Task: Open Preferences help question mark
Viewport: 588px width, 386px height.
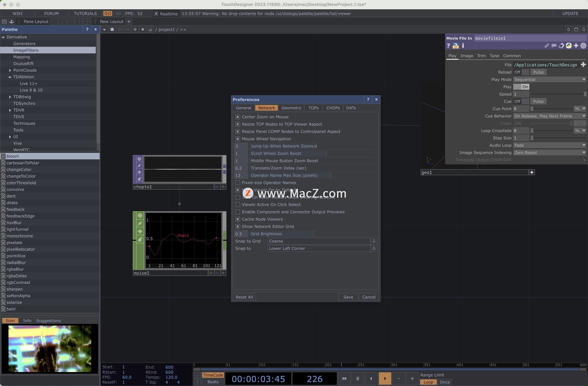Action: pos(368,99)
